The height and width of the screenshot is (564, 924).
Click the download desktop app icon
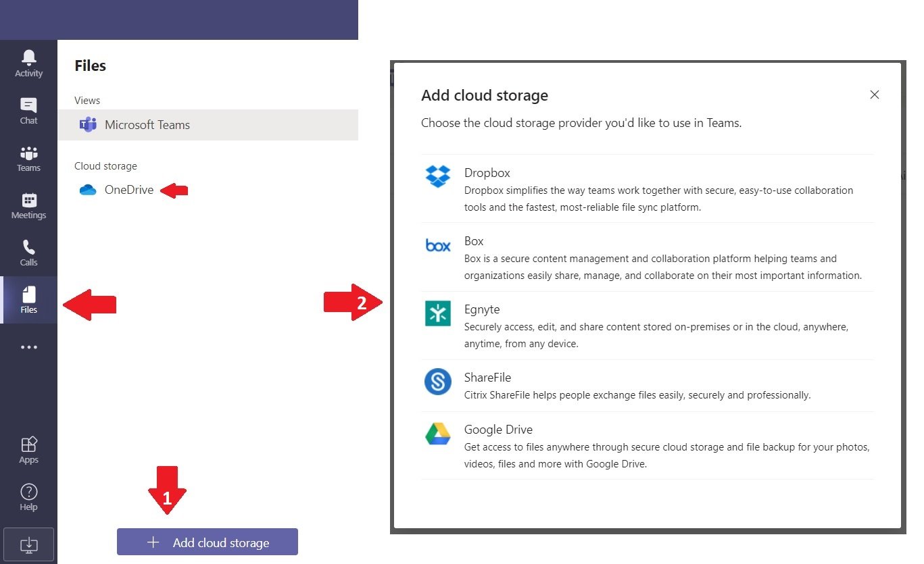[29, 544]
